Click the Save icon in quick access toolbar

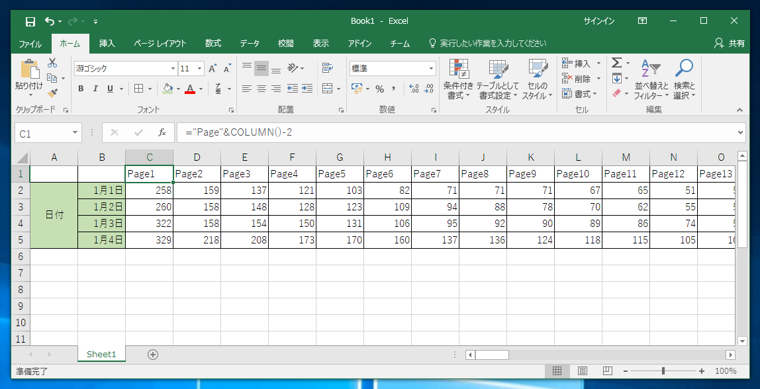[30, 21]
